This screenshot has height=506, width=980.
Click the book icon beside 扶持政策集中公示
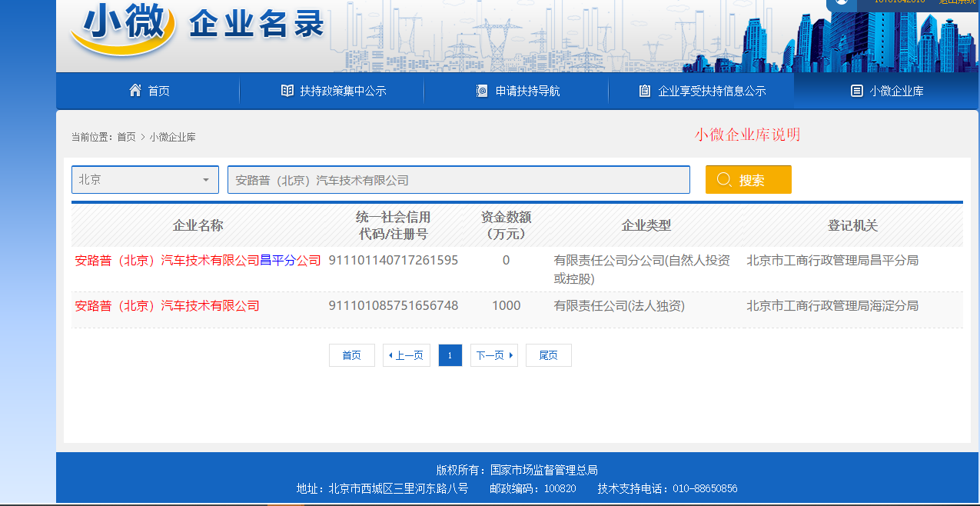(x=287, y=91)
